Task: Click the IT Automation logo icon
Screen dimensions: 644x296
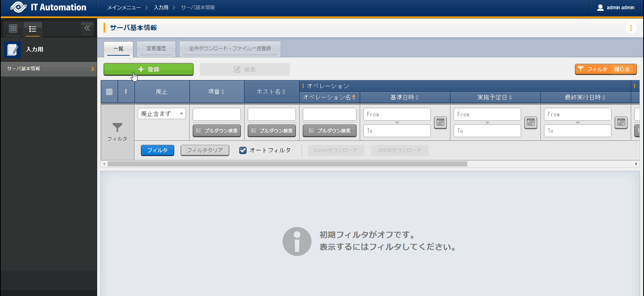Action: pyautogui.click(x=18, y=7)
